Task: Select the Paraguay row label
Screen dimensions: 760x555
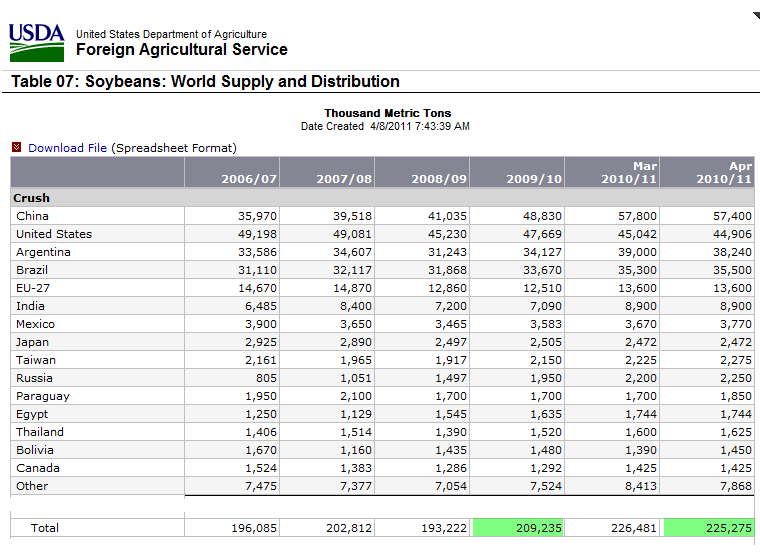Action: 43,396
